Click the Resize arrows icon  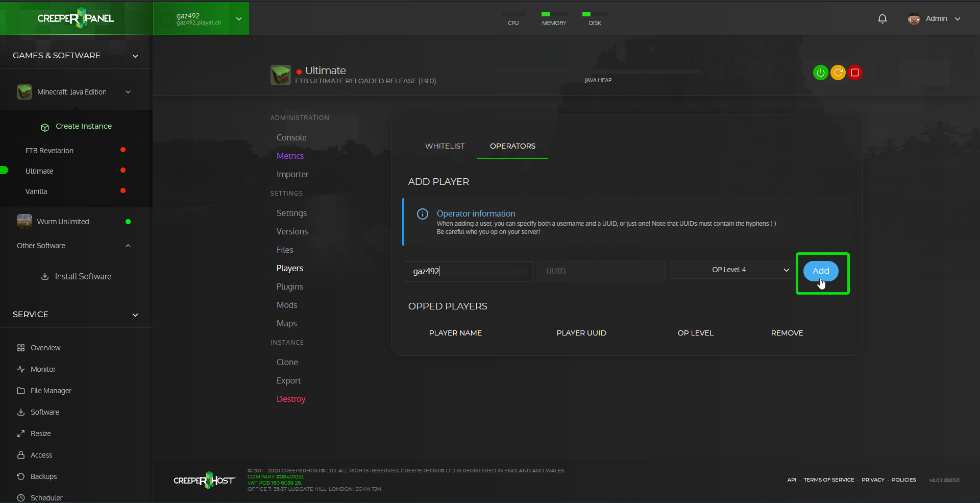21,434
